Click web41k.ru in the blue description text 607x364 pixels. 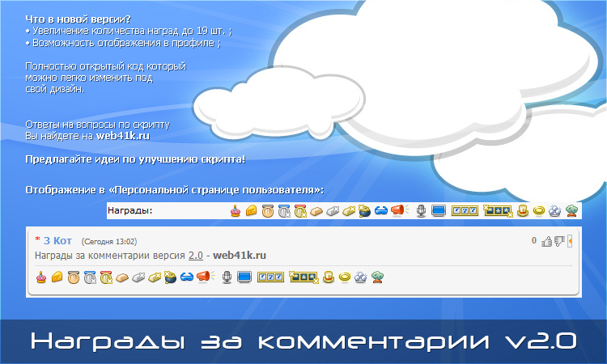[x=123, y=136]
